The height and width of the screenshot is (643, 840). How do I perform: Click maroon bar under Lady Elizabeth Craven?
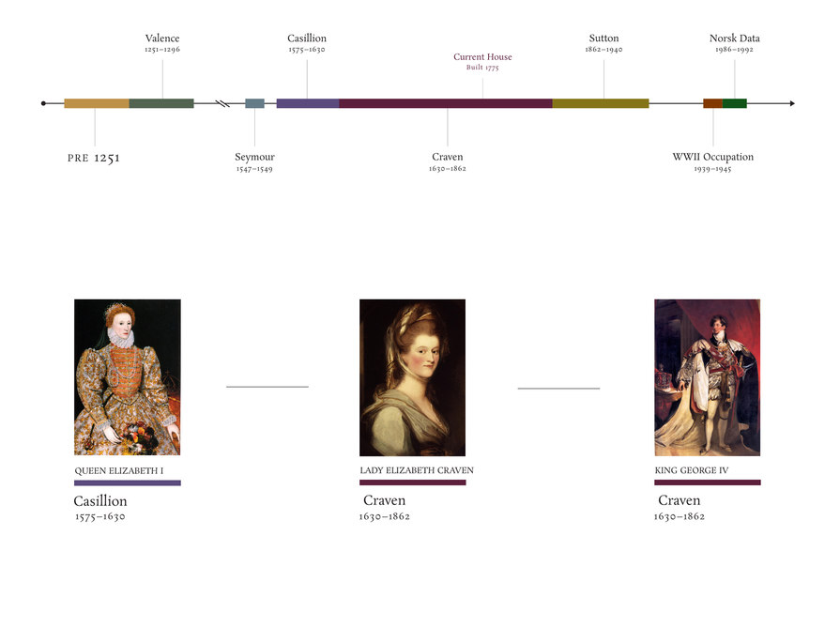coord(413,482)
